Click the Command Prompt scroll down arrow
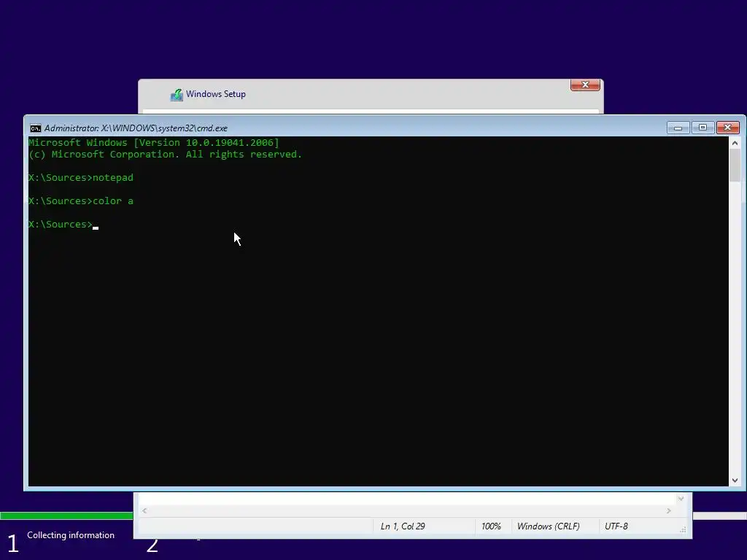Image resolution: width=747 pixels, height=560 pixels. point(735,481)
